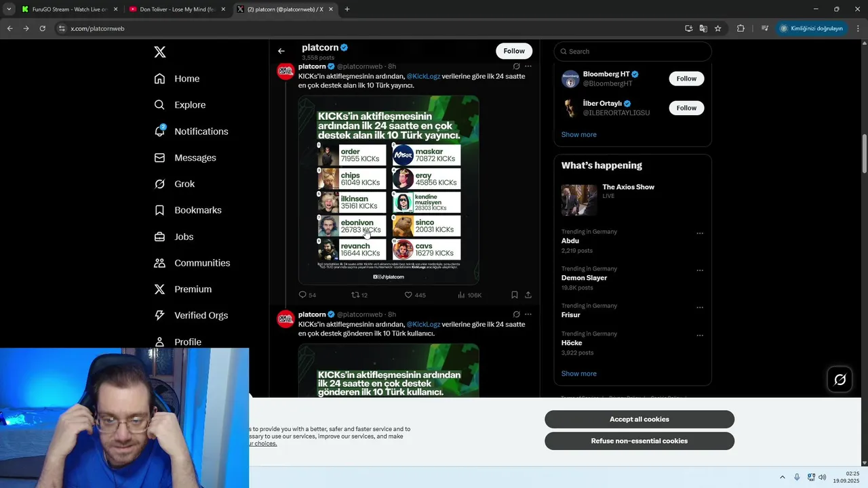Click platcorn avatar on second post
The height and width of the screenshot is (488, 868).
pyautogui.click(x=285, y=319)
